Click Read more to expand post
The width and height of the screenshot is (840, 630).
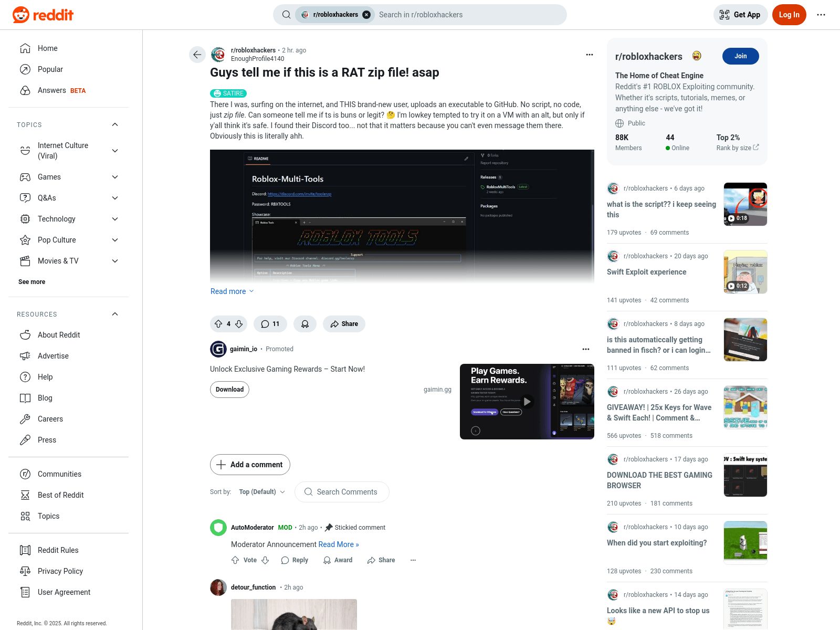(232, 291)
